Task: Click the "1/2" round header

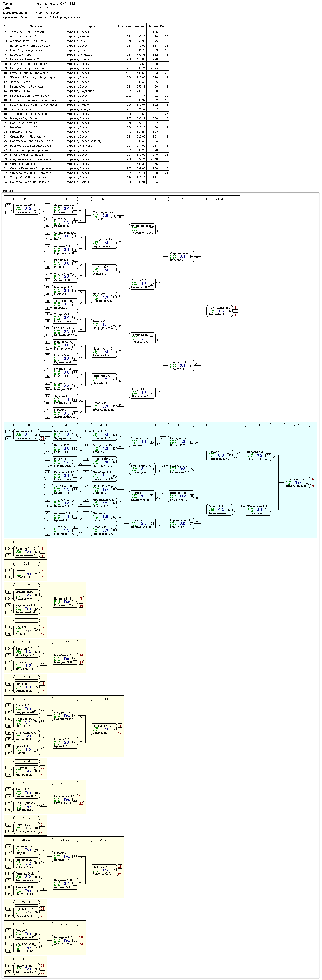Action: point(181,199)
